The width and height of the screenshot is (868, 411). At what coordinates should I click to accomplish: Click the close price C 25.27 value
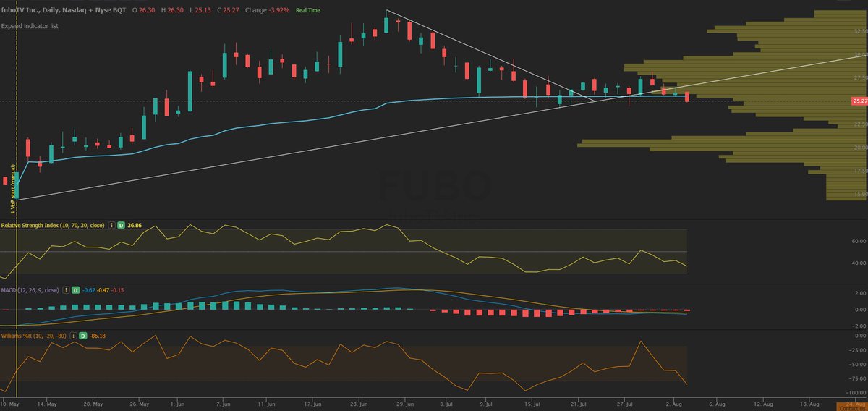click(228, 11)
